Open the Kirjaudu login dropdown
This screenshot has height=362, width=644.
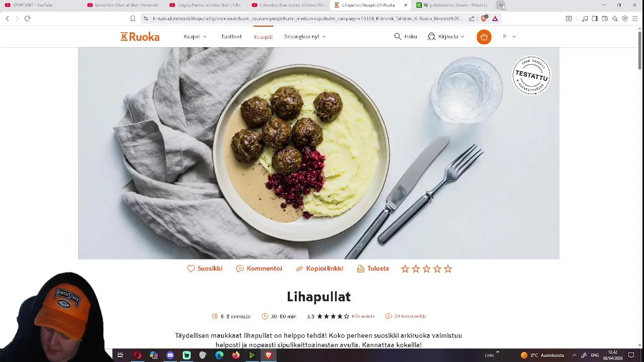(x=446, y=37)
